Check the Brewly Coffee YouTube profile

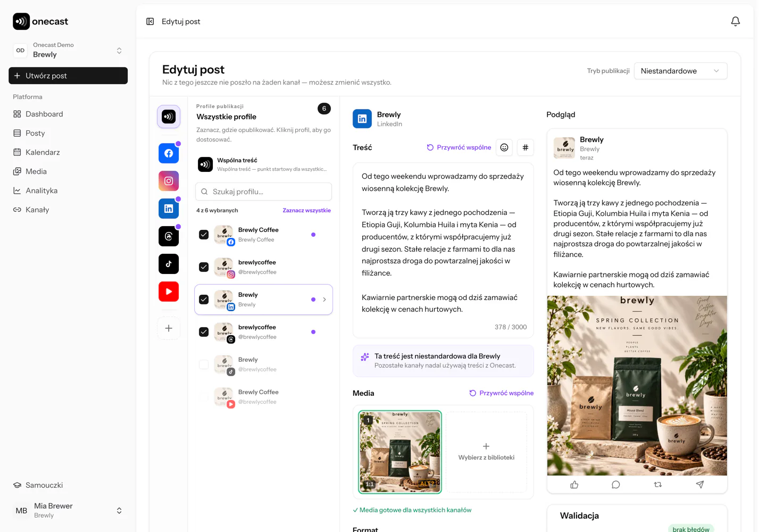click(x=204, y=397)
